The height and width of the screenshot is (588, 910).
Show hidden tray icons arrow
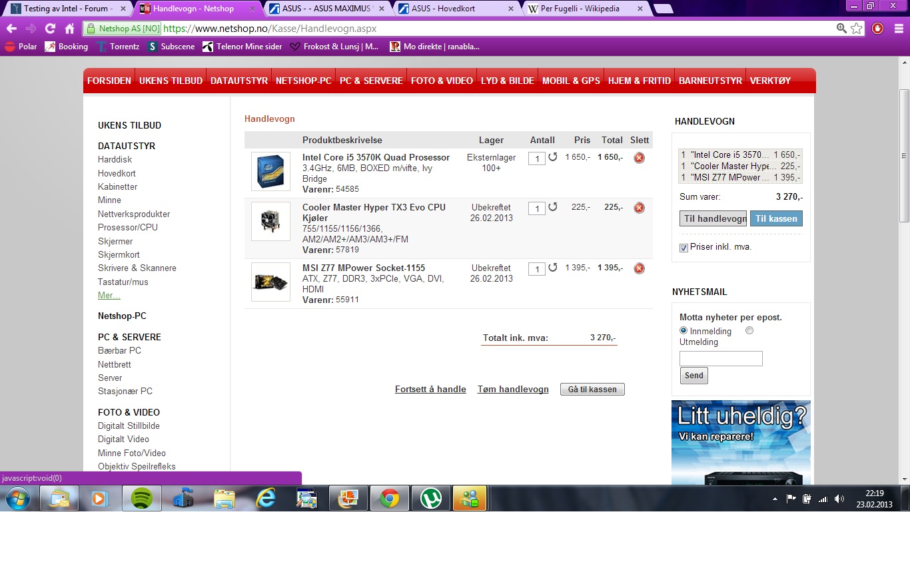click(775, 499)
